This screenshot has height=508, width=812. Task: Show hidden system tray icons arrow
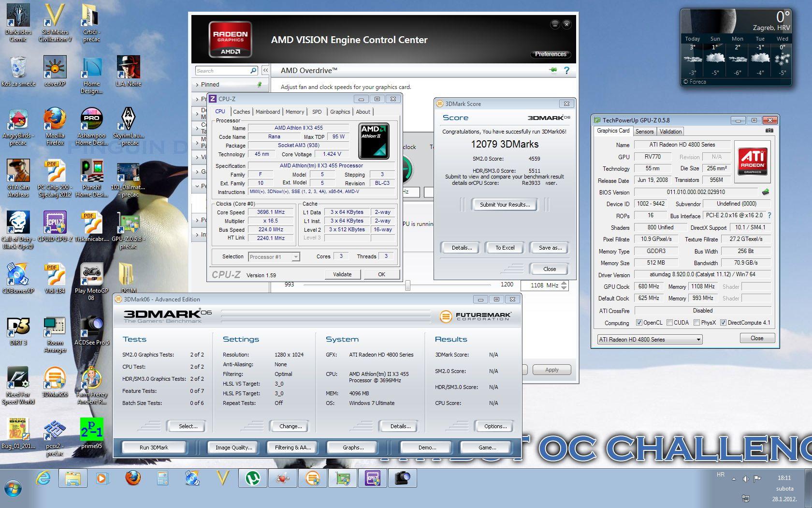coord(734,479)
